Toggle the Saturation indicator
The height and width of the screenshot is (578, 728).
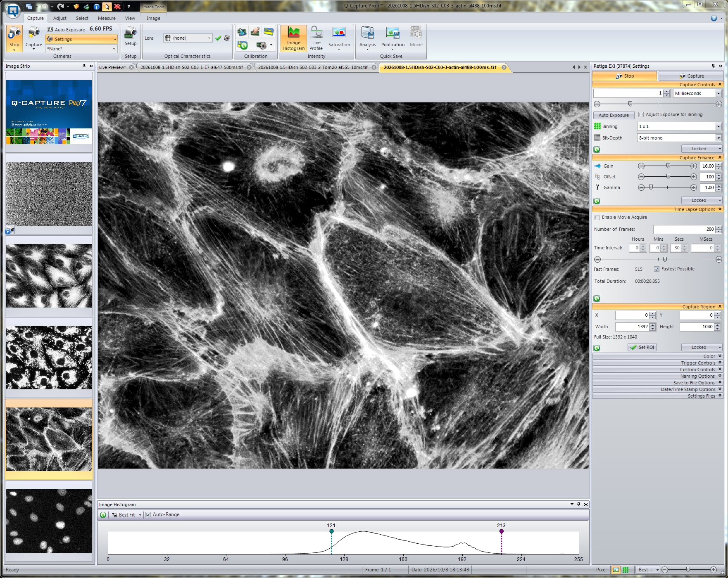coord(339,38)
